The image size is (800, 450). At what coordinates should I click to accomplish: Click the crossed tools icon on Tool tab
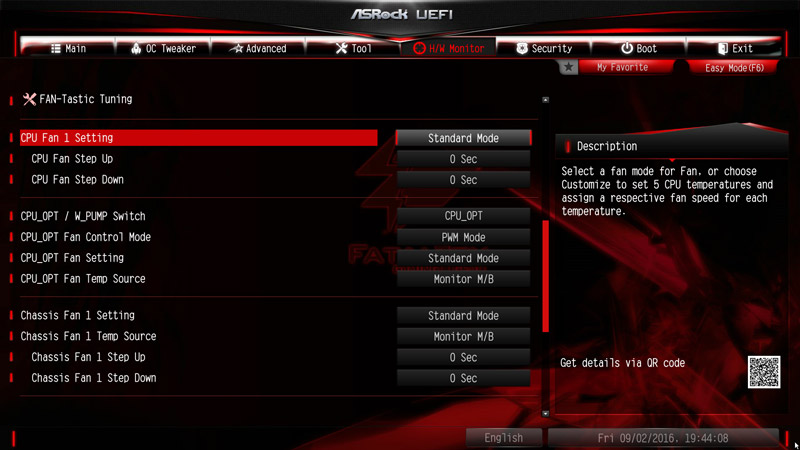pos(341,48)
